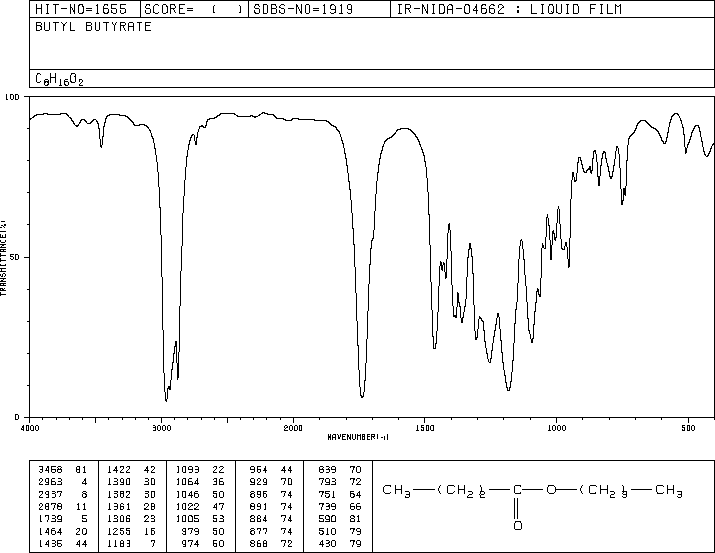Select peak table entry 1064

[200, 482]
